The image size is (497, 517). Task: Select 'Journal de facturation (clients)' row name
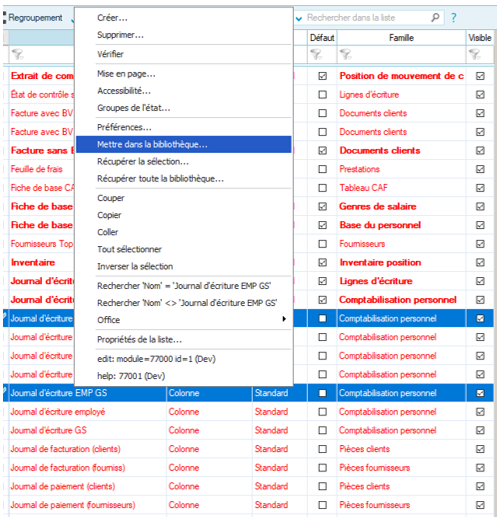click(65, 449)
